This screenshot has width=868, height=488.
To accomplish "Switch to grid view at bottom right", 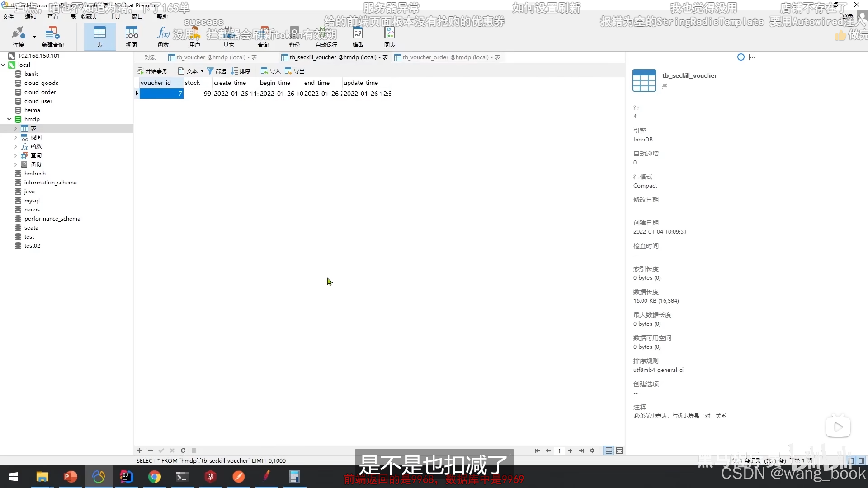I will pyautogui.click(x=608, y=450).
